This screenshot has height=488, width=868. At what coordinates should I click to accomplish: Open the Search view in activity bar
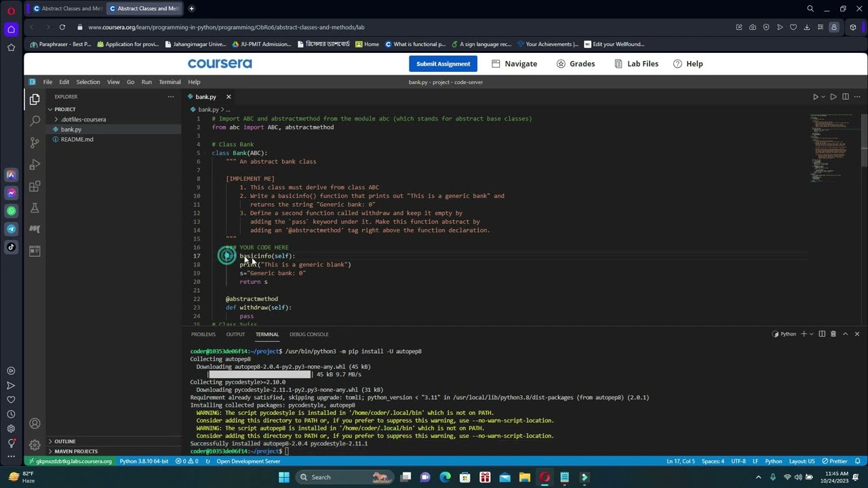35,121
